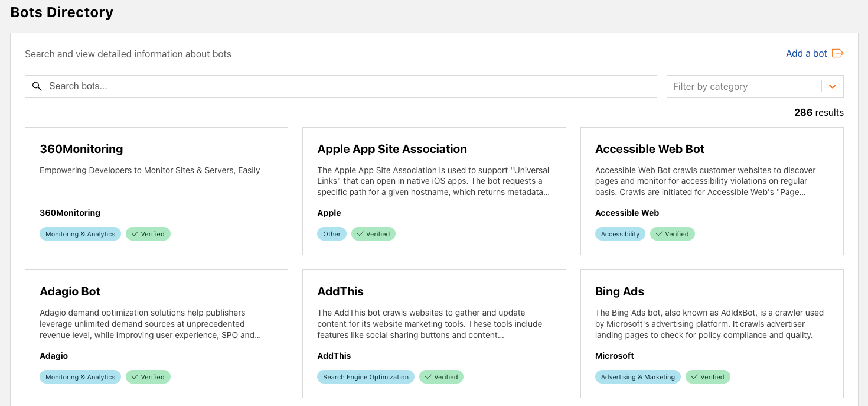This screenshot has height=406, width=868.
Task: Open the Apple App Site Association card title
Action: (392, 149)
